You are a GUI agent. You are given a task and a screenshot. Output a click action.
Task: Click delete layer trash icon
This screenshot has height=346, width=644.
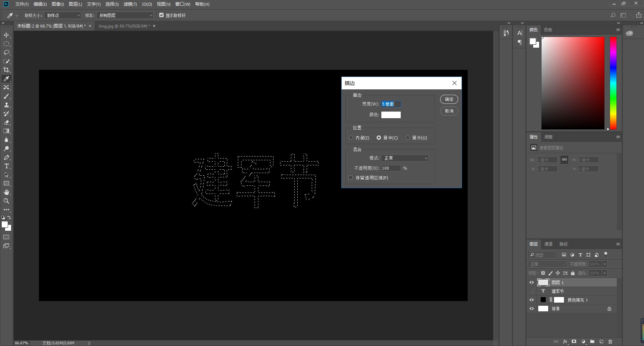click(x=610, y=342)
